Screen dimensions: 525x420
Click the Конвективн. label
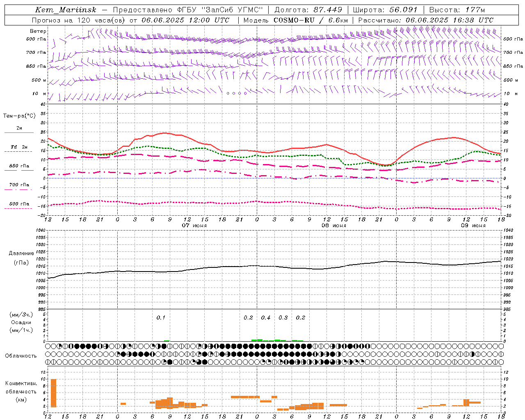[21, 383]
